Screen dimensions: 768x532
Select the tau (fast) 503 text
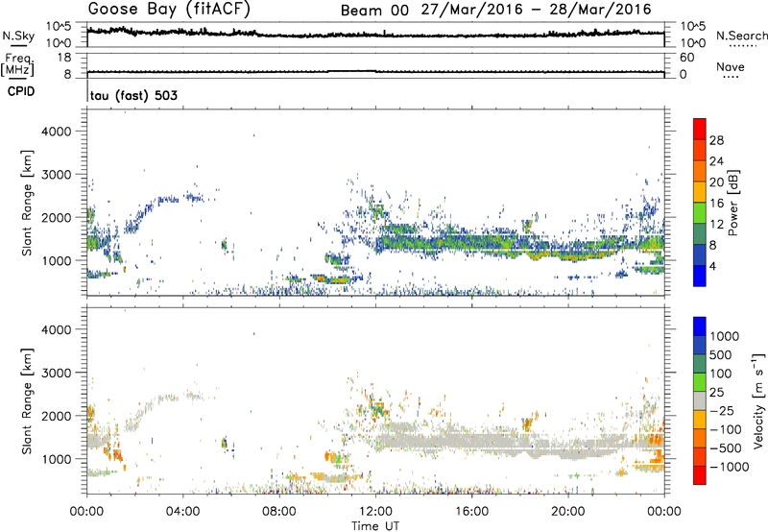(133, 95)
